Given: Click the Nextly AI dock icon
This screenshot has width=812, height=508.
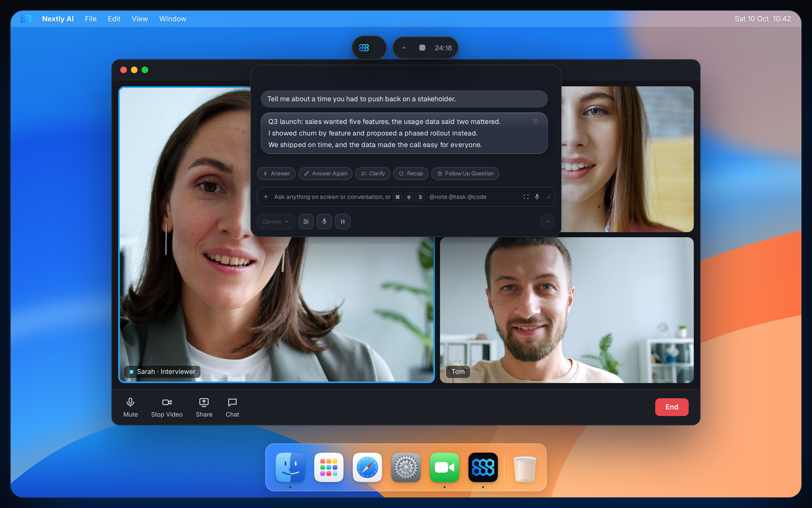Looking at the screenshot, I should pyautogui.click(x=483, y=467).
